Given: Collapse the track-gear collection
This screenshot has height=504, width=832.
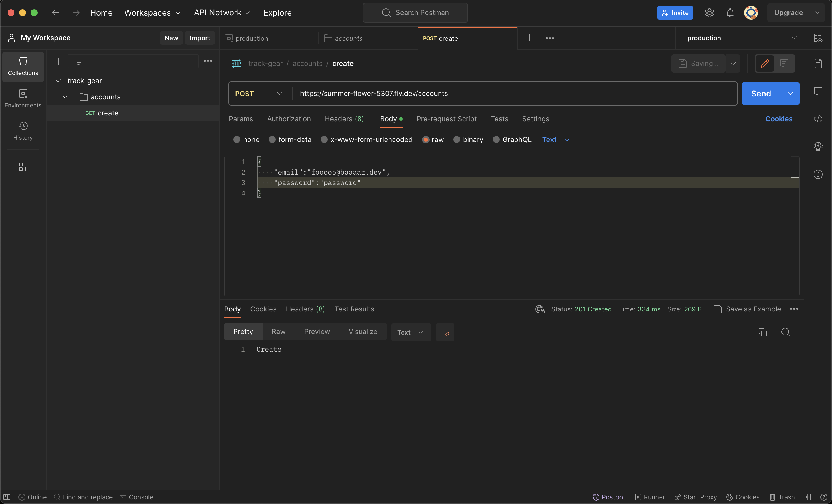Looking at the screenshot, I should tap(58, 81).
